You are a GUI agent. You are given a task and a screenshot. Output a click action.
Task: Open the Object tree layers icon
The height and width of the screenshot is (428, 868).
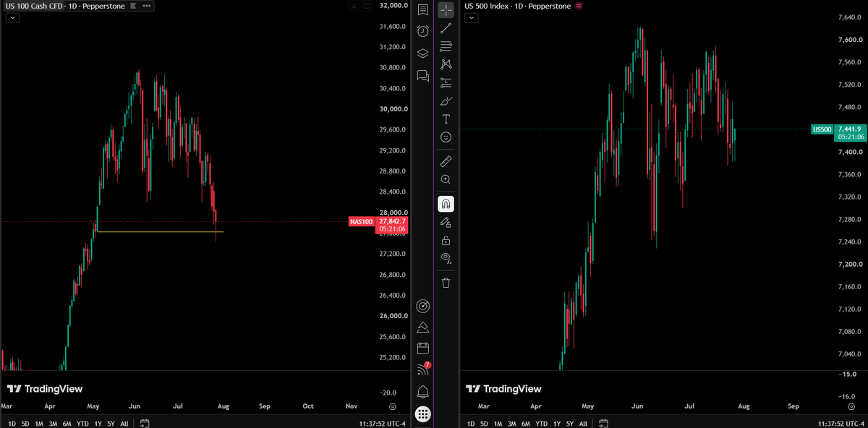click(423, 53)
